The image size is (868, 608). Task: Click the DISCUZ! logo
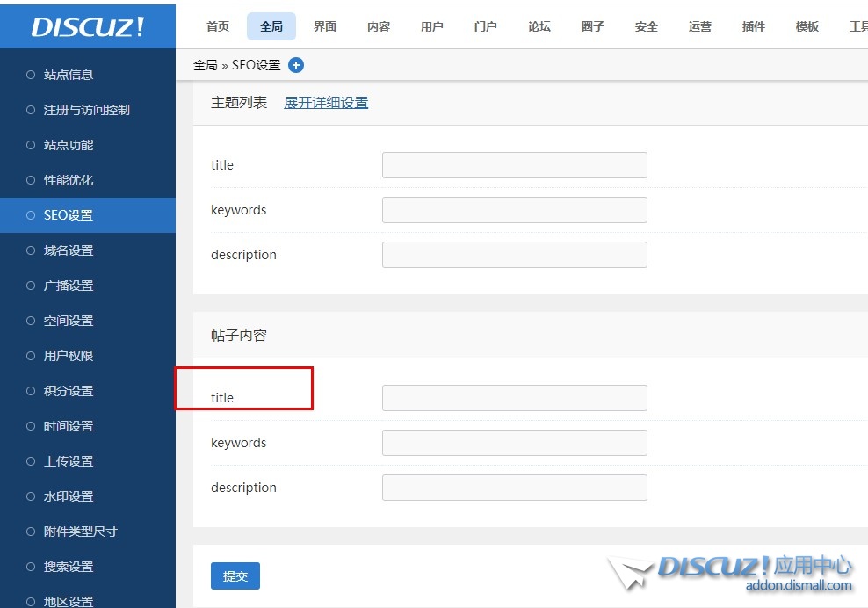point(88,26)
